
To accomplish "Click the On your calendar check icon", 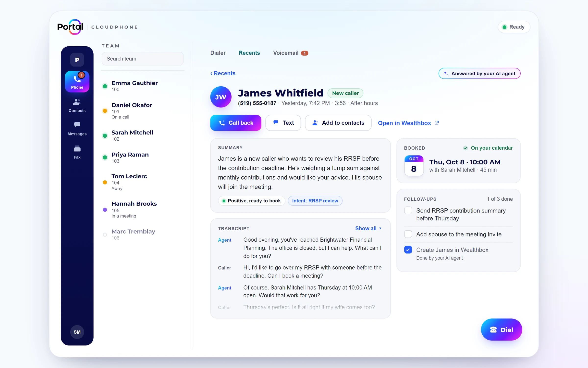I will click(465, 148).
